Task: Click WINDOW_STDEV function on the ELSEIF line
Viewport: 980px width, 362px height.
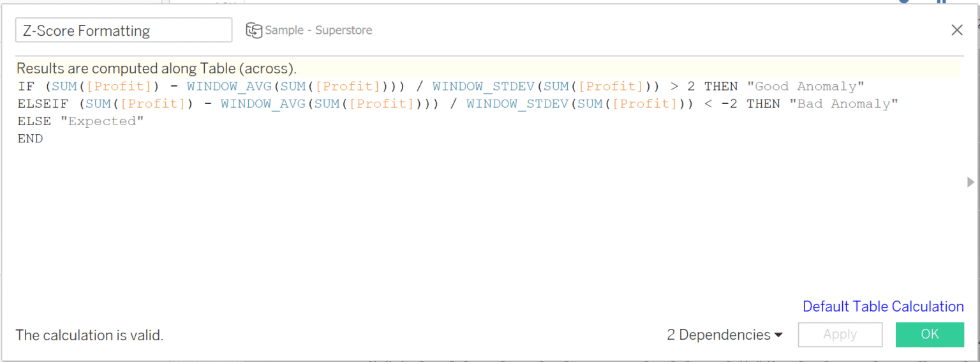Action: 518,103
